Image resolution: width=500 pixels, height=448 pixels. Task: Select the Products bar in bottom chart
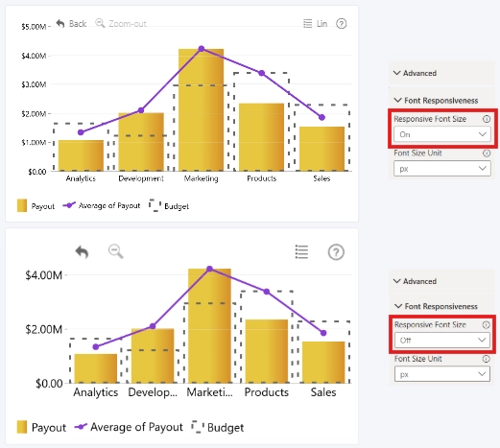pyautogui.click(x=267, y=351)
